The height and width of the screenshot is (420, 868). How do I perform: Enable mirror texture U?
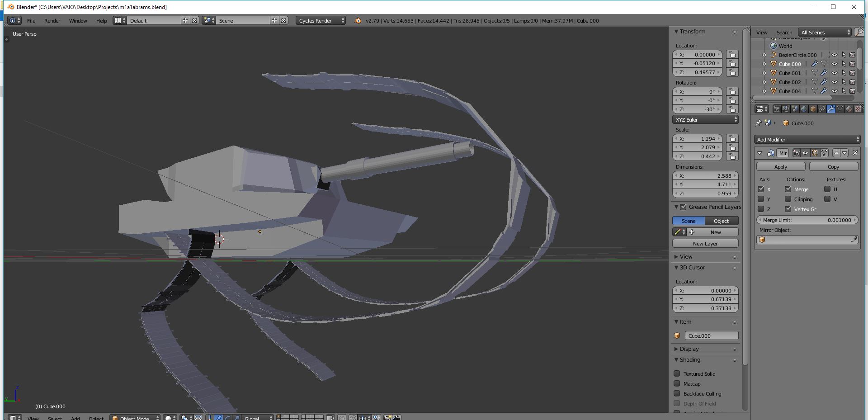pos(827,189)
